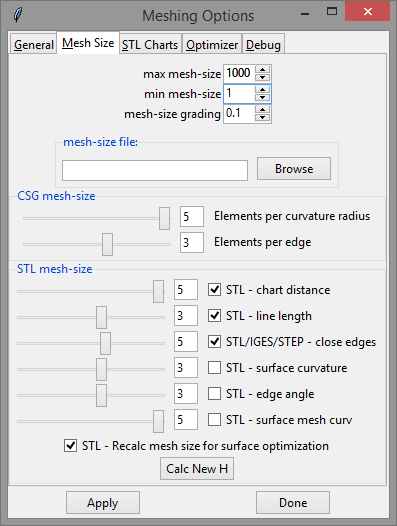Viewport: 397px width, 526px height.
Task: Click the mesh-size grading value field
Action: point(239,114)
